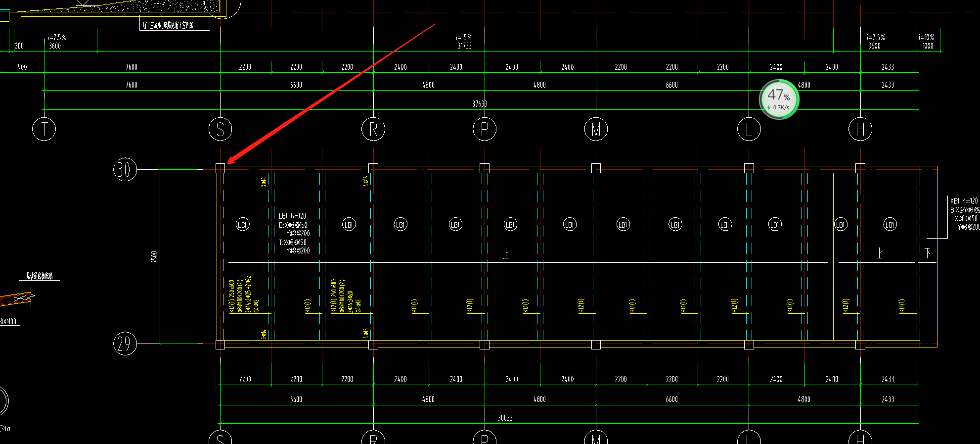980x444 pixels.
Task: Select the 'T:XΦ8@150' reinforcement line under LB1 h=120
Action: (x=293, y=243)
